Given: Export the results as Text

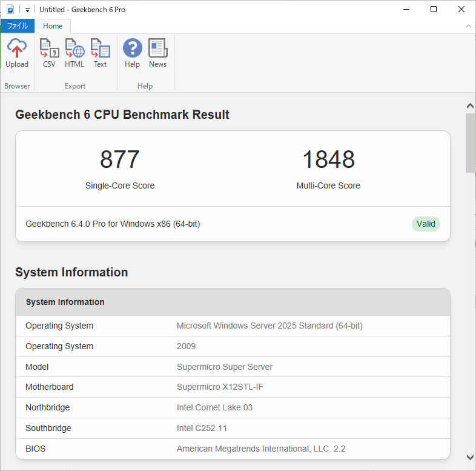Looking at the screenshot, I should pyautogui.click(x=100, y=53).
